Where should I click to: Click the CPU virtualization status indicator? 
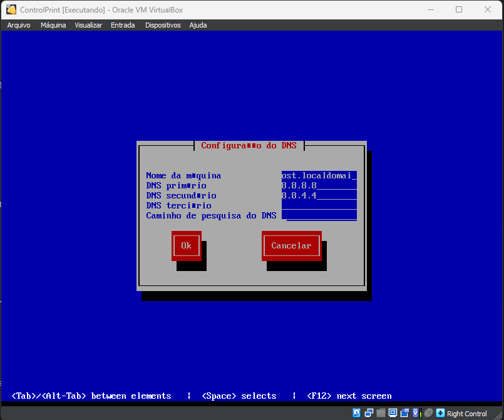(416, 413)
